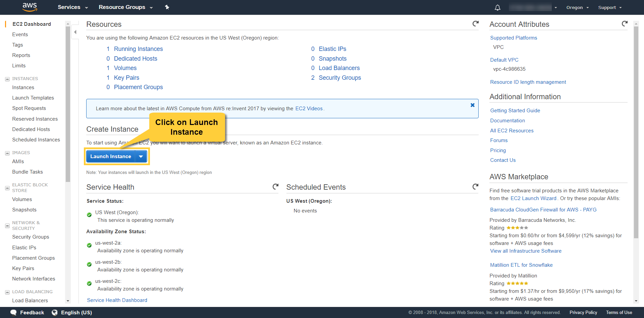Open Tags in the sidebar
Screen dimensions: 644x318
tap(17, 45)
